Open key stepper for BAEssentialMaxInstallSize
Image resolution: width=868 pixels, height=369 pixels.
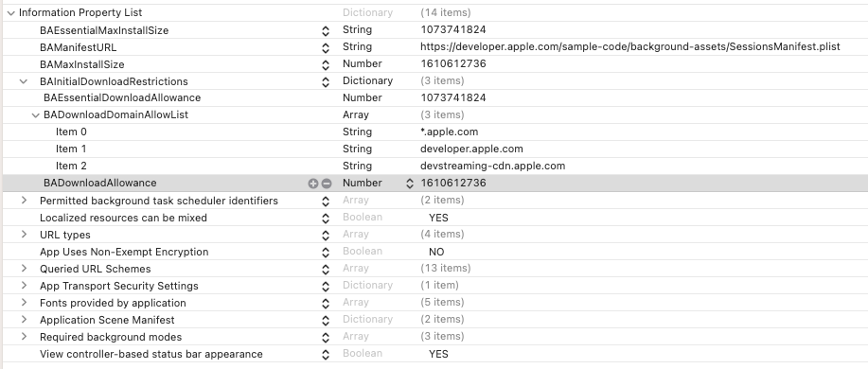coord(326,31)
